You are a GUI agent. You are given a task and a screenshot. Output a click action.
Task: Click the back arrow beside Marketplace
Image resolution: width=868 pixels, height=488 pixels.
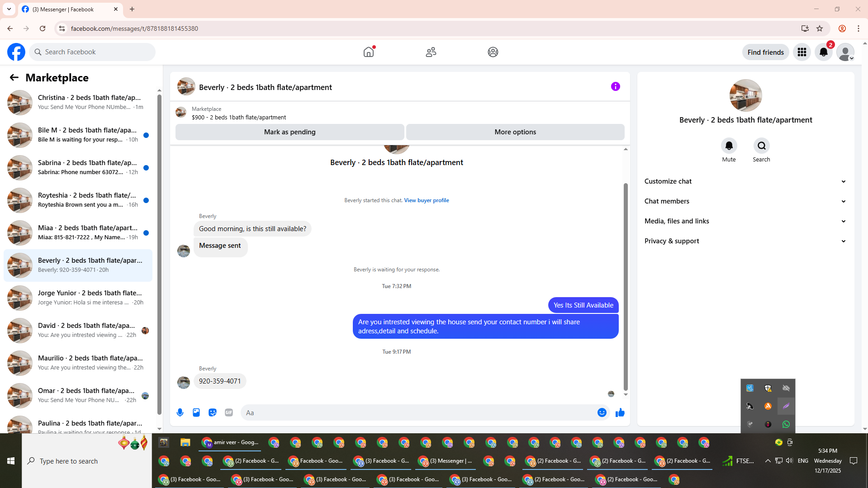click(14, 78)
